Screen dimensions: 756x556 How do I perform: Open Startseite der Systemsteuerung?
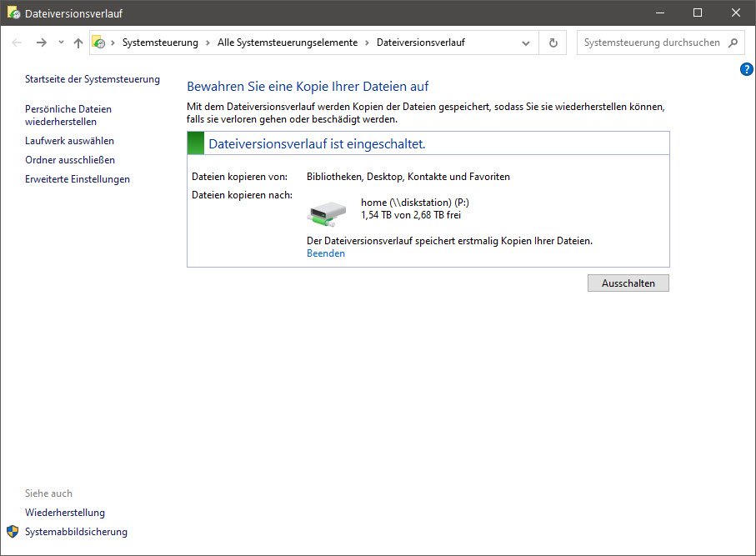click(x=92, y=79)
